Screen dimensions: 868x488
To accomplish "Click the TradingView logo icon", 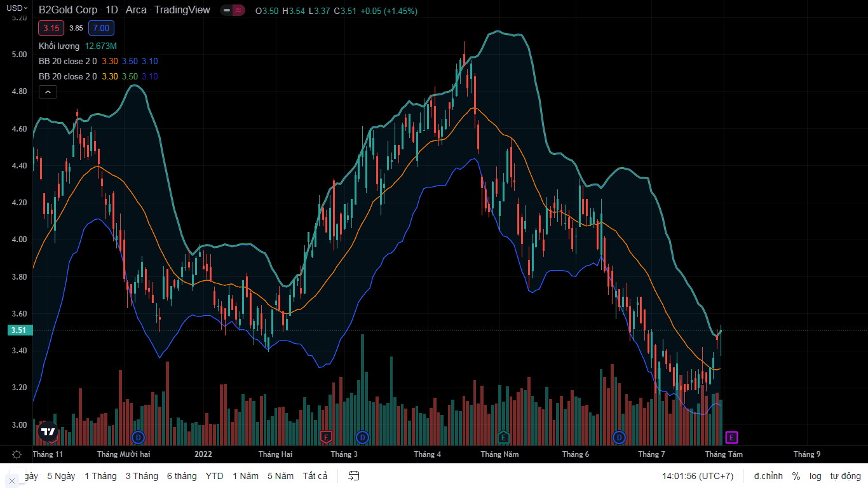I will point(48,431).
